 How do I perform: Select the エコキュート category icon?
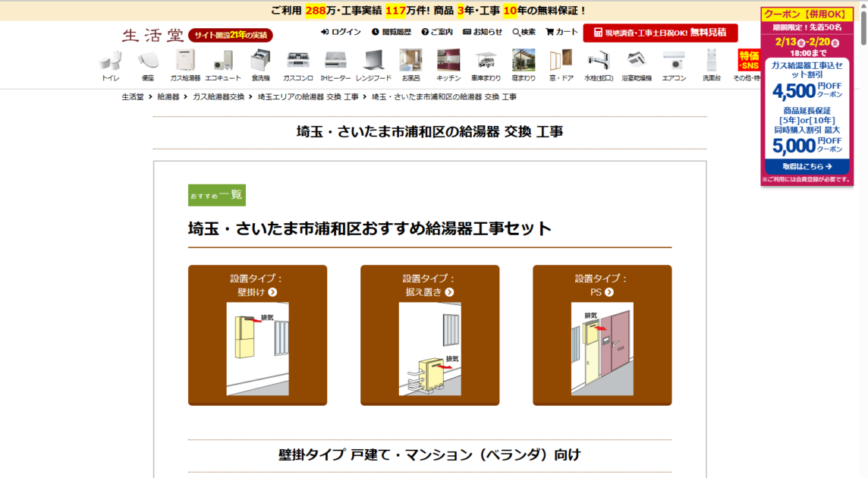click(x=223, y=65)
